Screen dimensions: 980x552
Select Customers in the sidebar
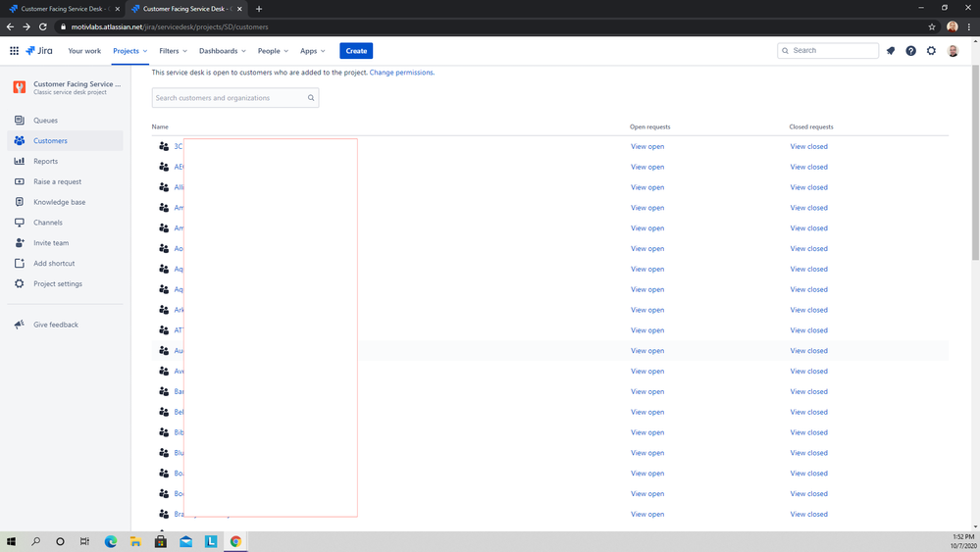(x=65, y=140)
